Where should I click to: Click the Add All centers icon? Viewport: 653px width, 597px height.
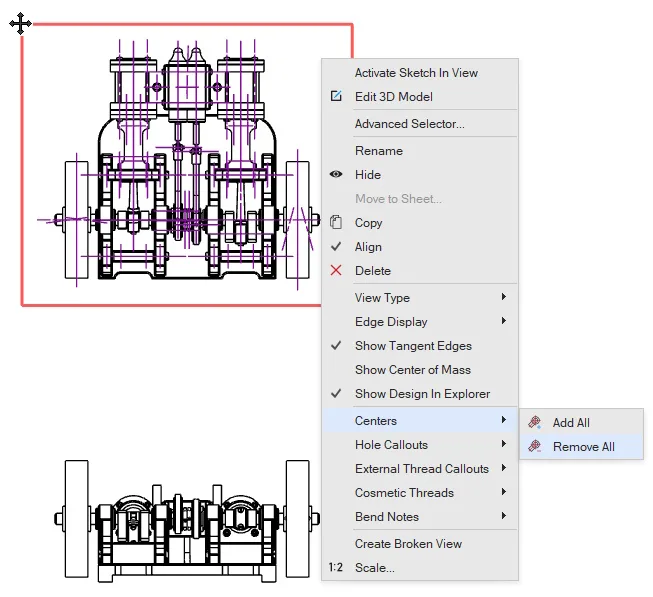pyautogui.click(x=535, y=423)
